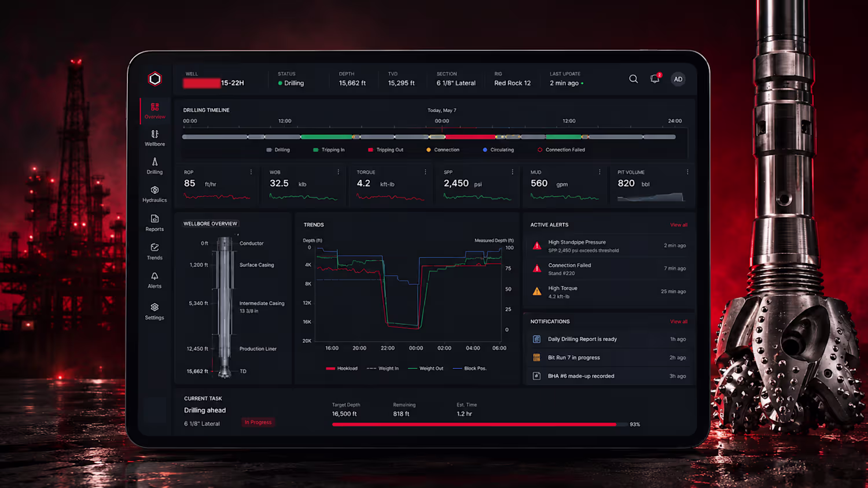Click the Wellbore Overview panel title
Screen dimensions: 868x488
click(210, 224)
